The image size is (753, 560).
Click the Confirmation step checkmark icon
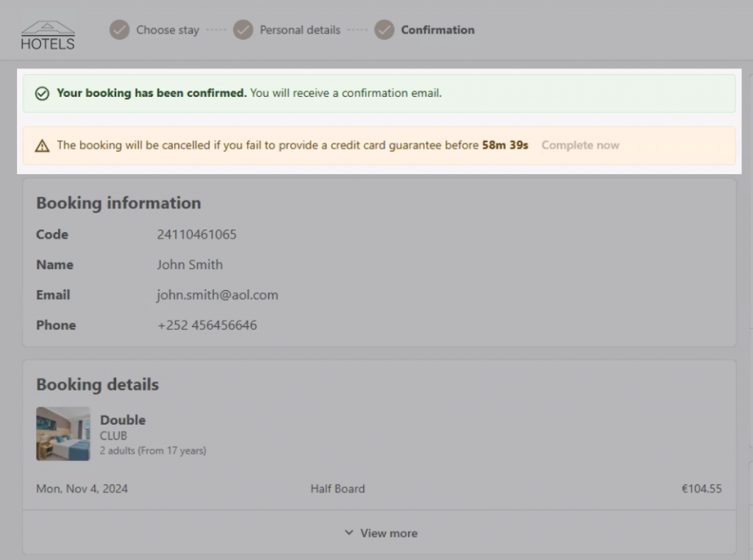384,30
